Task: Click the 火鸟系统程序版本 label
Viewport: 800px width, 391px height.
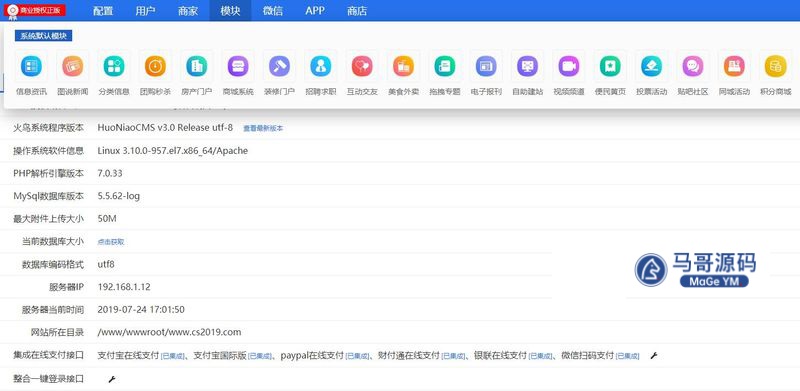Action: click(48, 128)
